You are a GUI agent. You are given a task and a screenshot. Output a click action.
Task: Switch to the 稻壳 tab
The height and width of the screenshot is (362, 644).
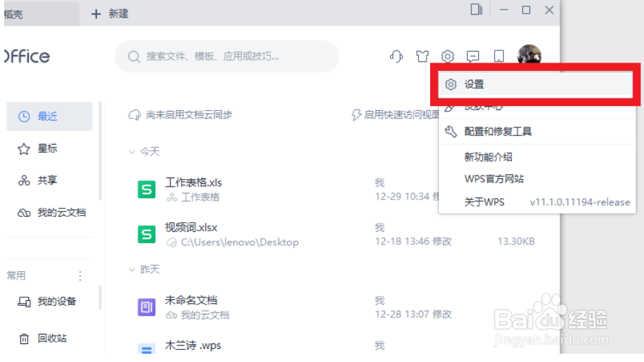pos(41,14)
